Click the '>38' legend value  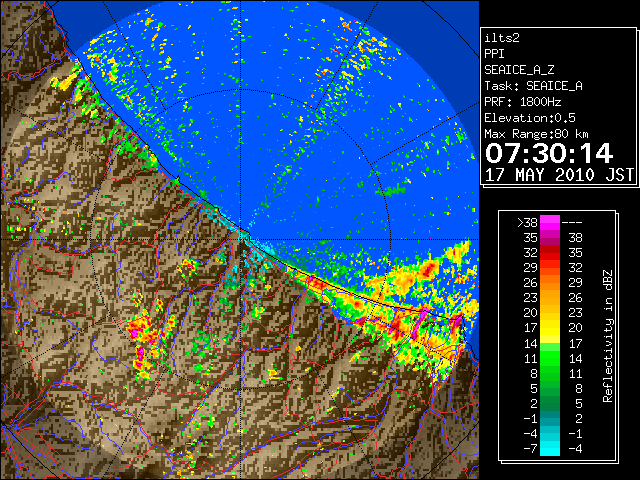pyautogui.click(x=527, y=223)
